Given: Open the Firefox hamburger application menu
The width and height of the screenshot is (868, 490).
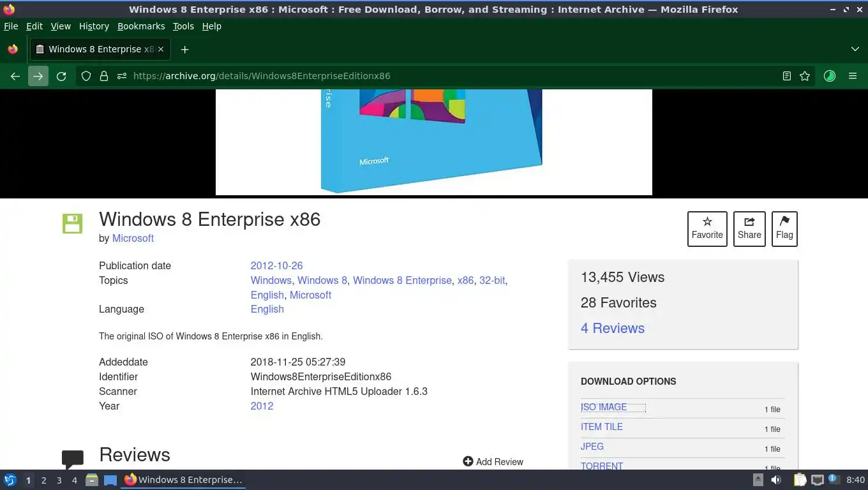Looking at the screenshot, I should tap(853, 76).
